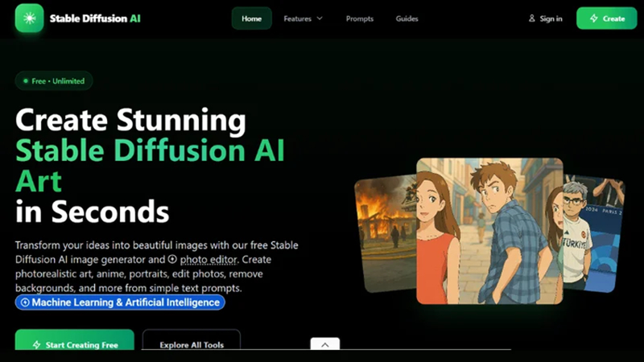
Task: Click Start Creating Free button
Action: (75, 339)
